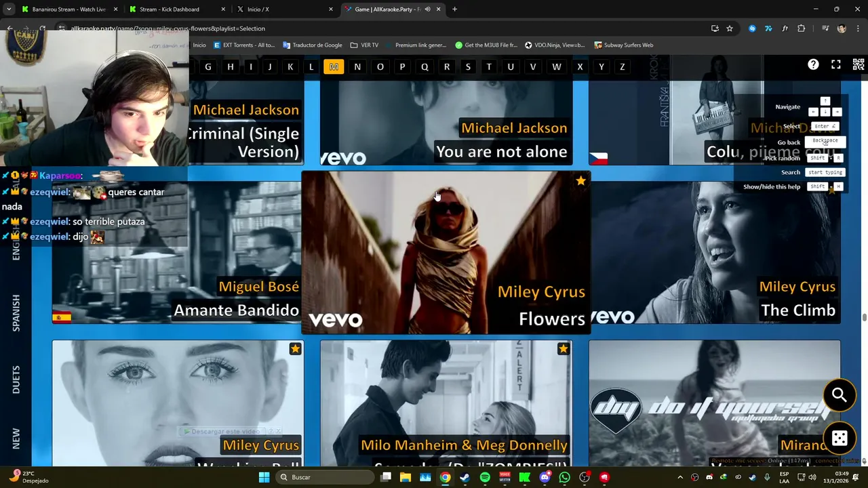Open a new browser tab

click(454, 9)
